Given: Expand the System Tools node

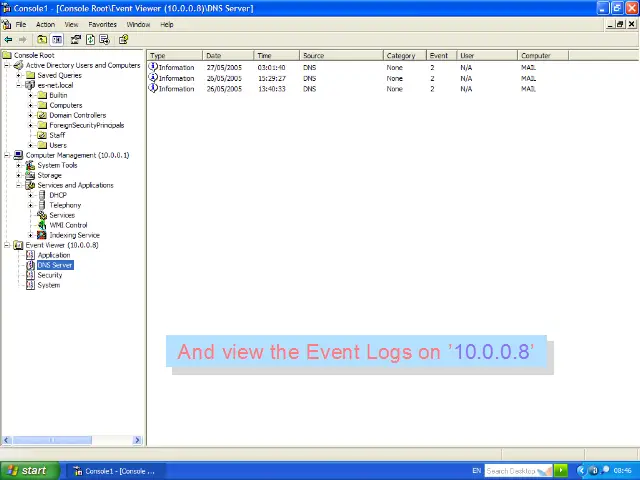Looking at the screenshot, I should coord(19,165).
